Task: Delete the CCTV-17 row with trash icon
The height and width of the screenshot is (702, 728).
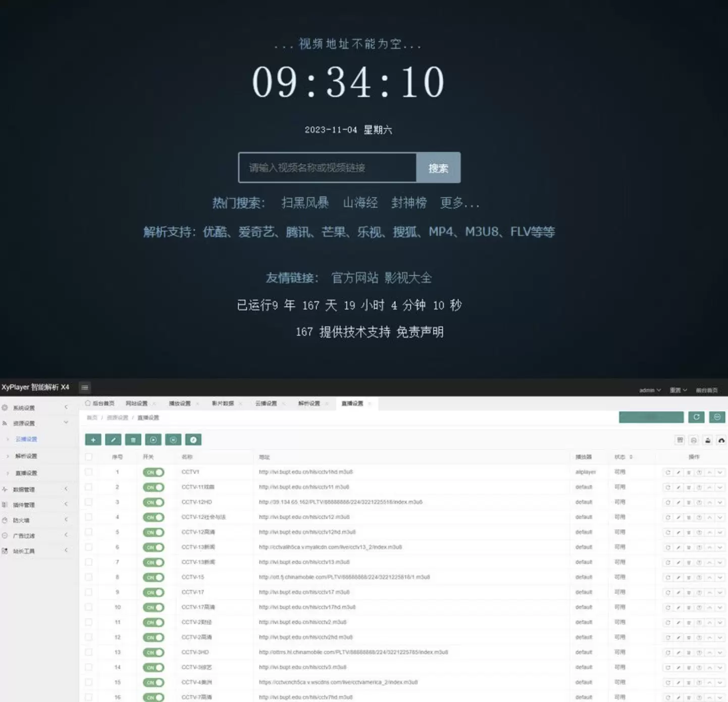Action: click(689, 592)
